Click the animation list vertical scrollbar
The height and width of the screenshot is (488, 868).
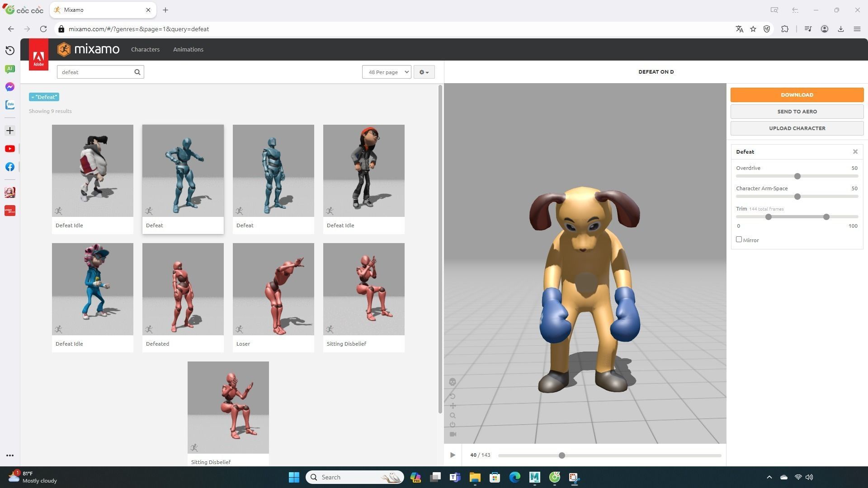pyautogui.click(x=440, y=249)
